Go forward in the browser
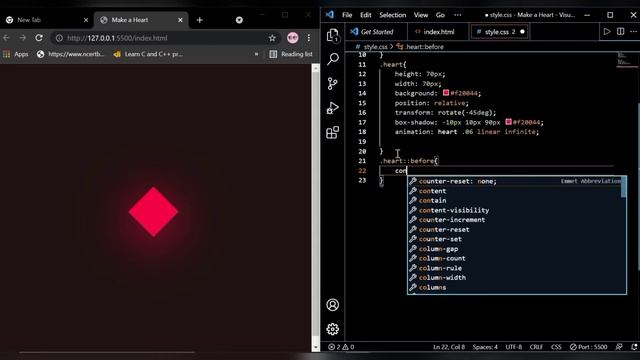The width and height of the screenshot is (640, 360). 22,38
